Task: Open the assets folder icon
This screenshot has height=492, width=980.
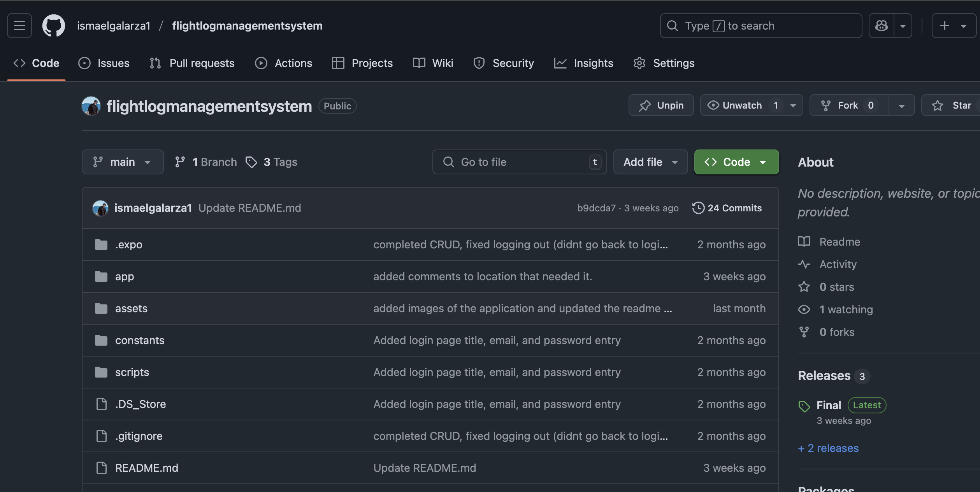Action: coord(101,308)
